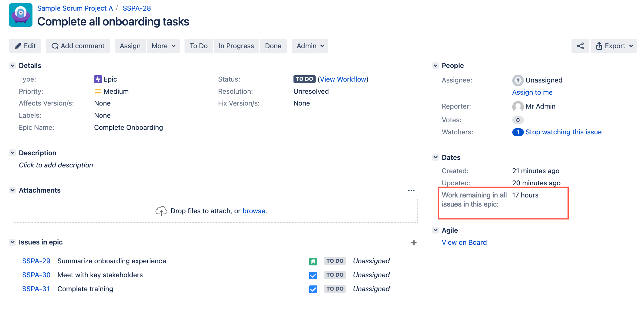
Task: Open the More dropdown menu
Action: pyautogui.click(x=163, y=46)
